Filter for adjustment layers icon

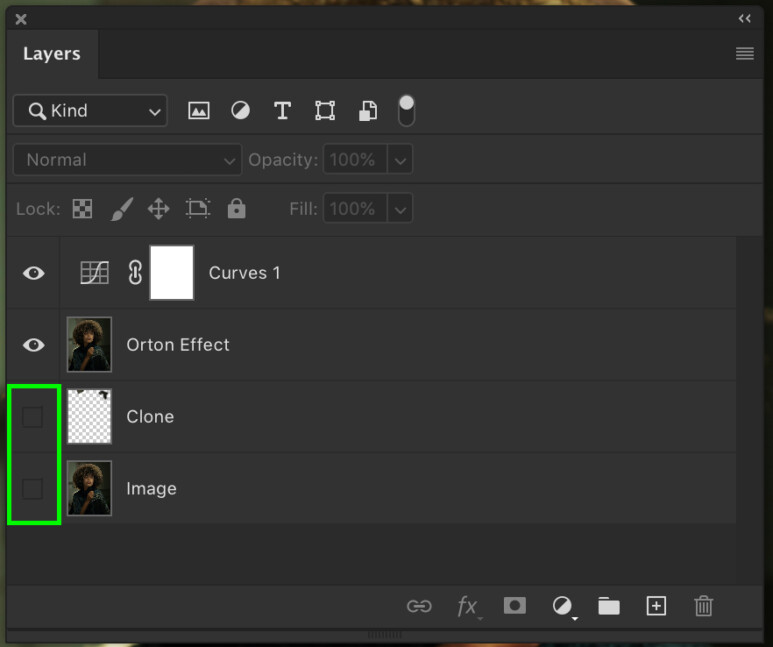pyautogui.click(x=240, y=111)
